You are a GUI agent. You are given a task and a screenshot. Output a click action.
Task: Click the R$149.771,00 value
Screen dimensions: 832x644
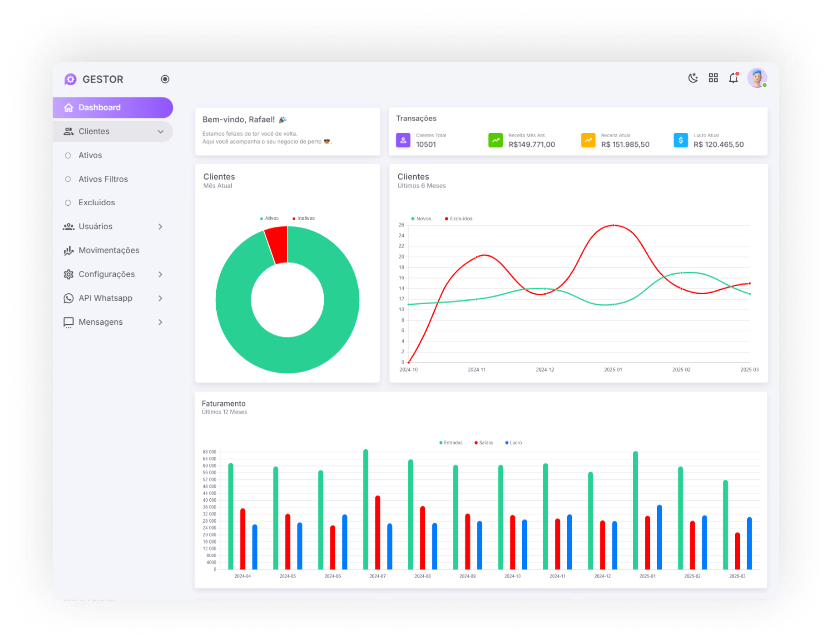tap(532, 144)
